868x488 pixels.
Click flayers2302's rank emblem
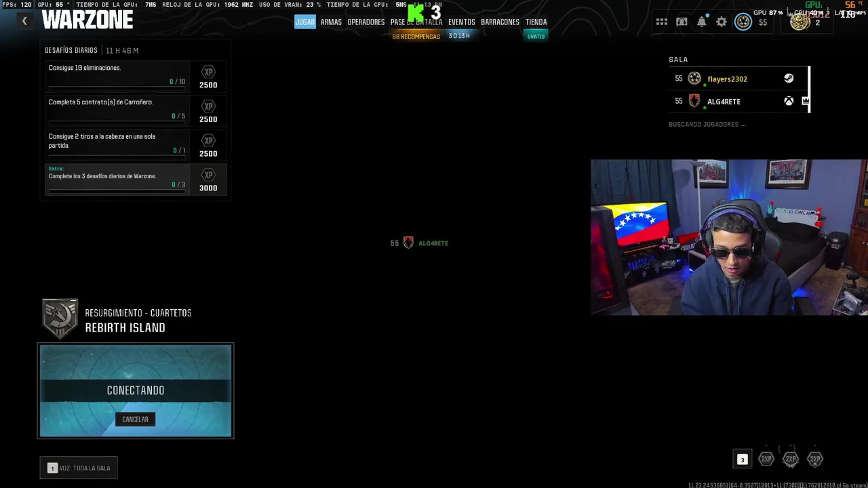click(x=694, y=79)
